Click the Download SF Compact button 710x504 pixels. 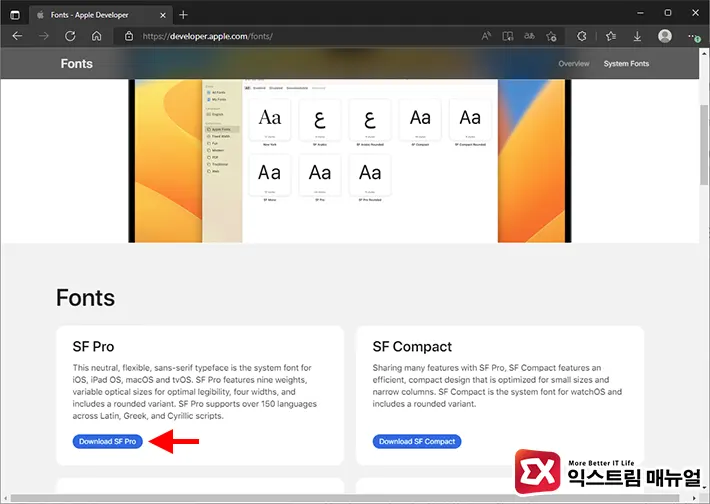tap(417, 441)
